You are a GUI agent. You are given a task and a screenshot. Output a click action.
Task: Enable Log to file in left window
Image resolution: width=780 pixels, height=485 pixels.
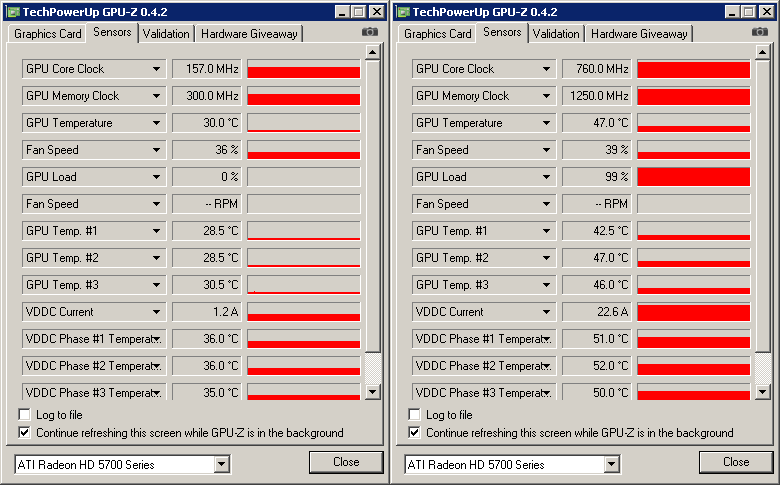[x=24, y=414]
